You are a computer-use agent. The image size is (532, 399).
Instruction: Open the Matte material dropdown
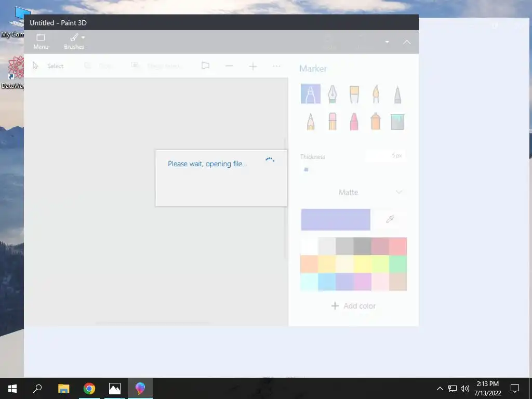tap(353, 192)
